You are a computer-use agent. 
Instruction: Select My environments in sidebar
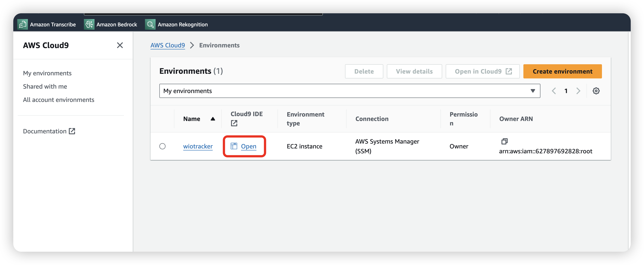point(47,73)
